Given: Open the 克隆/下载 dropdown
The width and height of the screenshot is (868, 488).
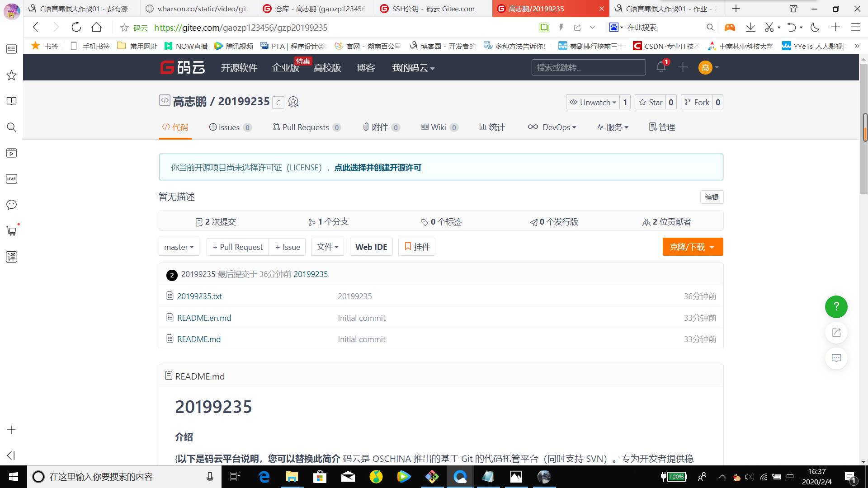Looking at the screenshot, I should tap(692, 247).
